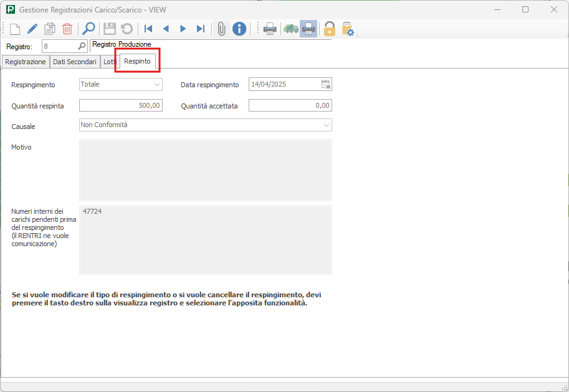Click the orange padlock icon

pyautogui.click(x=329, y=29)
